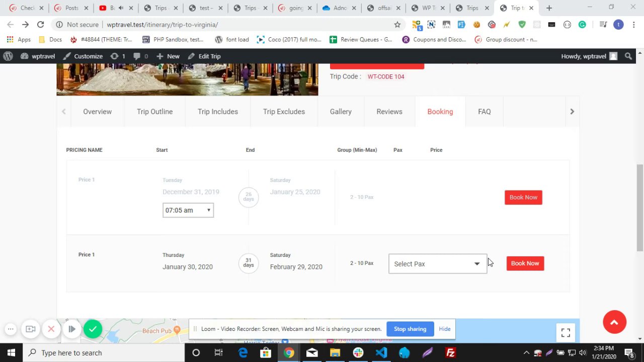
Task: Open the wptravel site menu
Action: point(38,56)
